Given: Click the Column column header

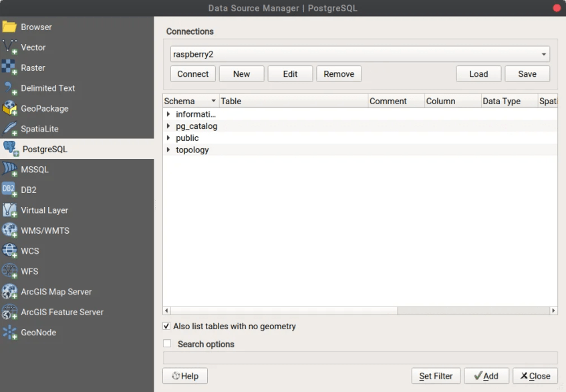Looking at the screenshot, I should click(453, 101).
